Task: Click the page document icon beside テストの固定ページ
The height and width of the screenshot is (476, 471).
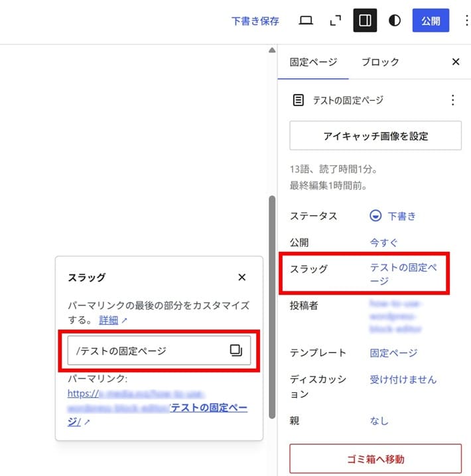Action: tap(298, 100)
